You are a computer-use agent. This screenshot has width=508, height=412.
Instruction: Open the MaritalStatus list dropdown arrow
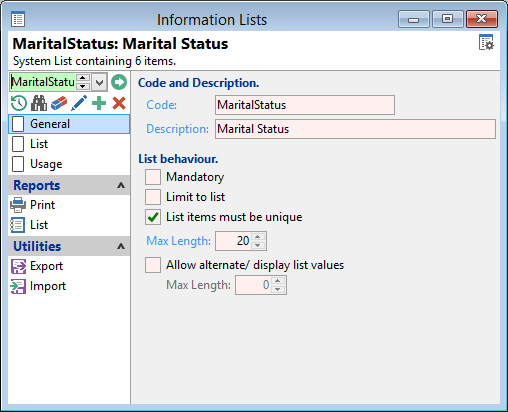coord(99,82)
